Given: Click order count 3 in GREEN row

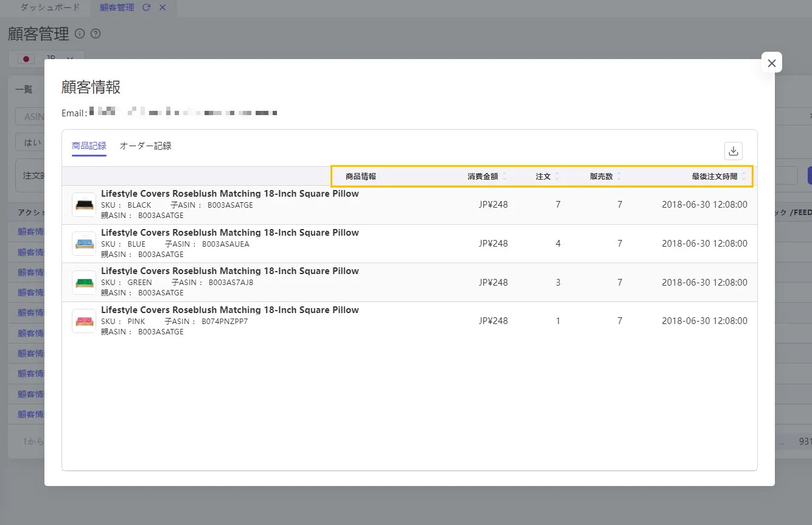Looking at the screenshot, I should [558, 283].
